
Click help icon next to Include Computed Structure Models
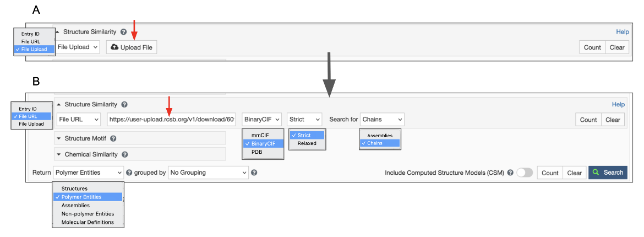point(510,173)
